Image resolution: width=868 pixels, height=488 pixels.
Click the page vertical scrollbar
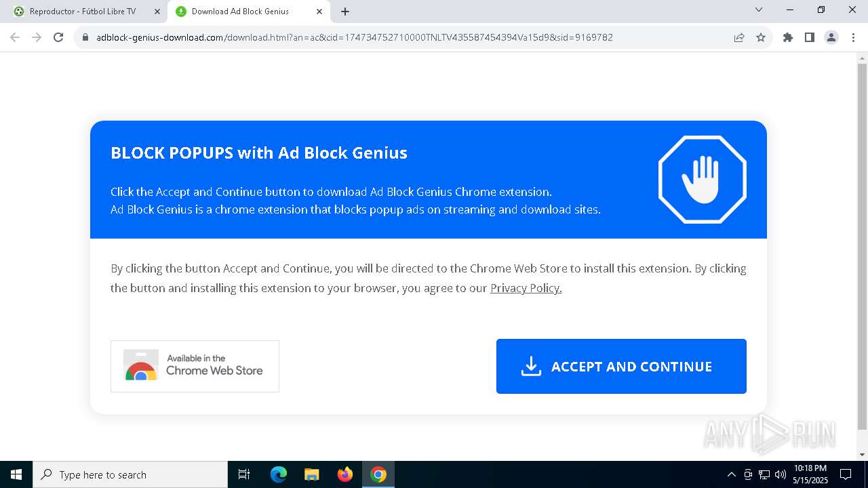coord(862,247)
